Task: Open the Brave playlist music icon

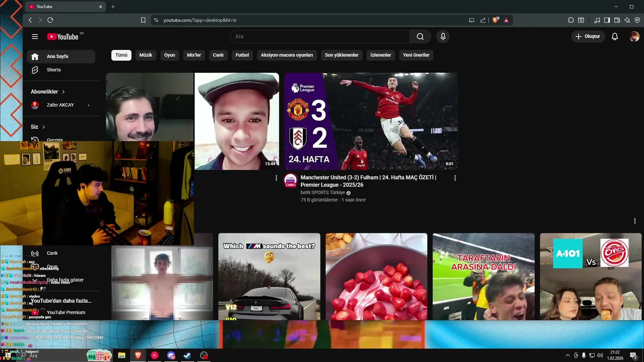Action: tap(597, 20)
